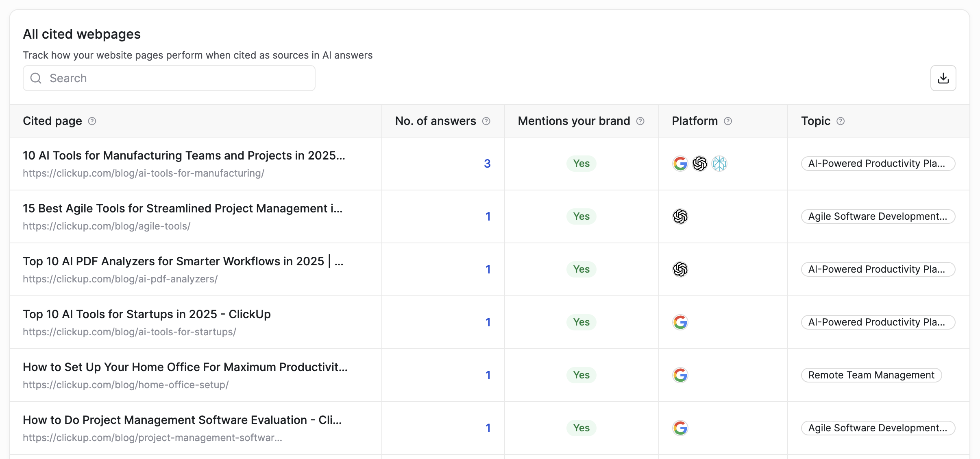This screenshot has width=980, height=459.
Task: Click answer count 1 for Home Office row
Action: click(488, 375)
